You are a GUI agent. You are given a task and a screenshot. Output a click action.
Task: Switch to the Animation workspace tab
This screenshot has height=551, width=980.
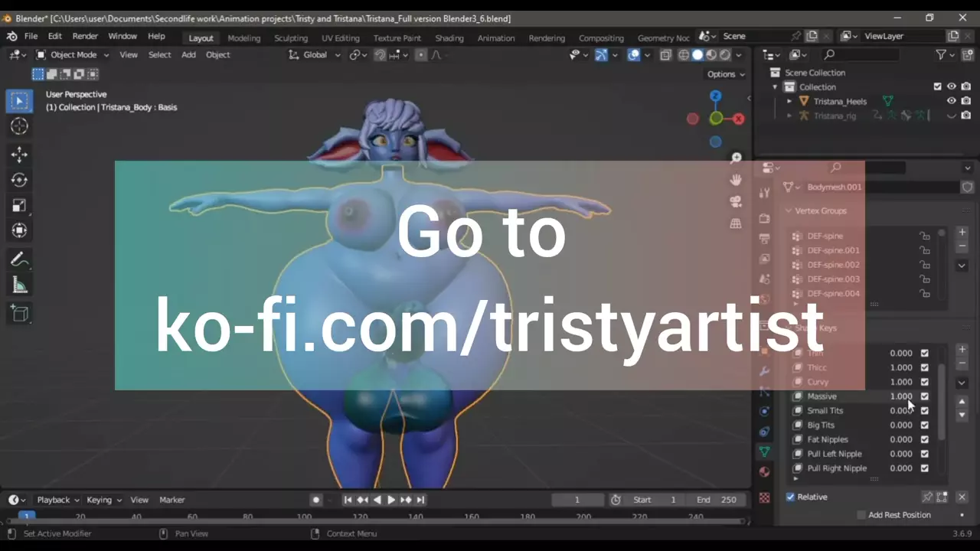(x=496, y=37)
